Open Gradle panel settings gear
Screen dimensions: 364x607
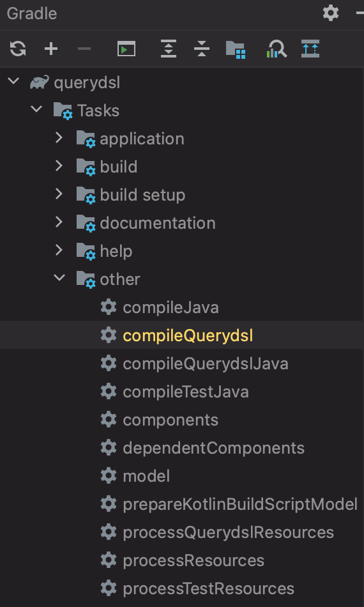[331, 13]
